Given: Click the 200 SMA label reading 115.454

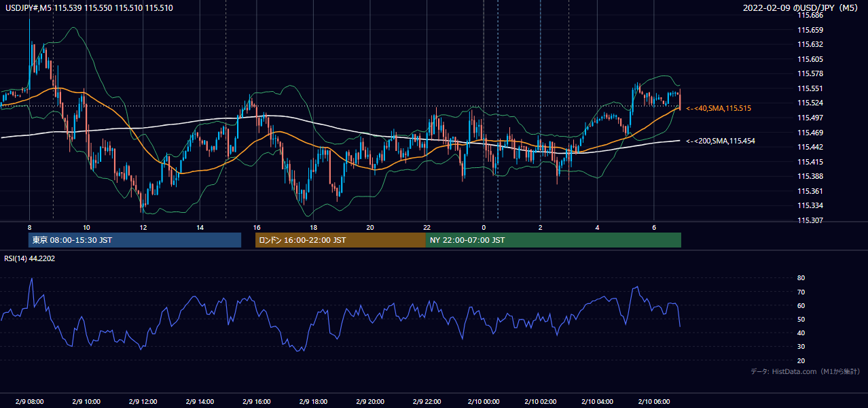Looking at the screenshot, I should (x=721, y=141).
